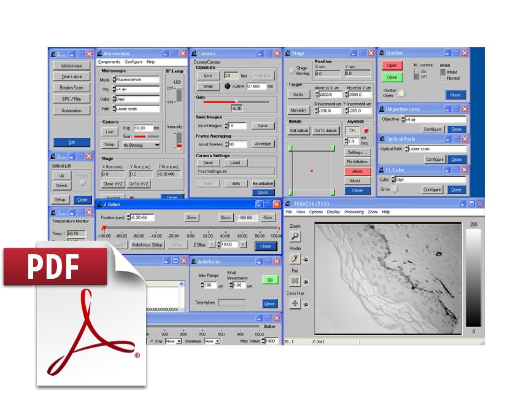Change the Cube Dapi selector in Microscope window

coord(114,99)
